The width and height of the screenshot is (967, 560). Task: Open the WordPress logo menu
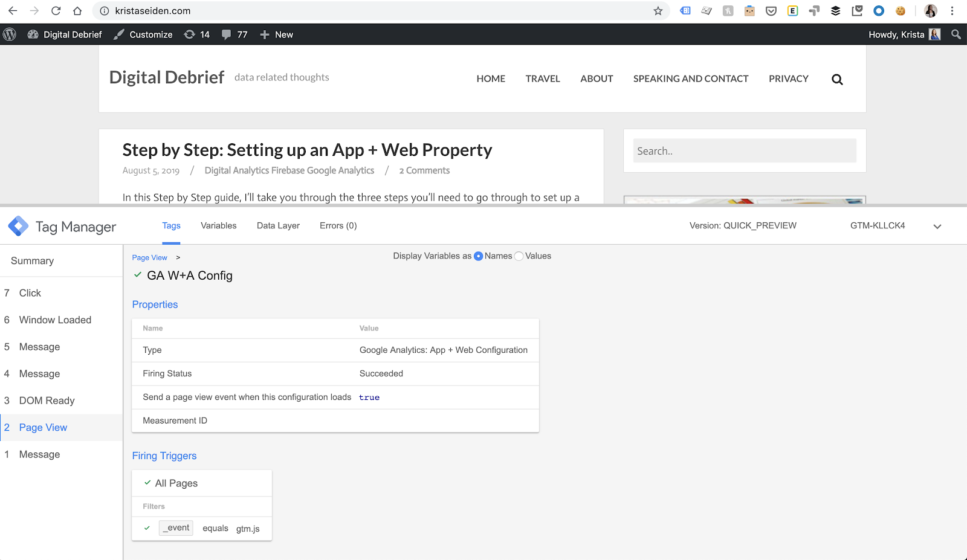tap(10, 34)
